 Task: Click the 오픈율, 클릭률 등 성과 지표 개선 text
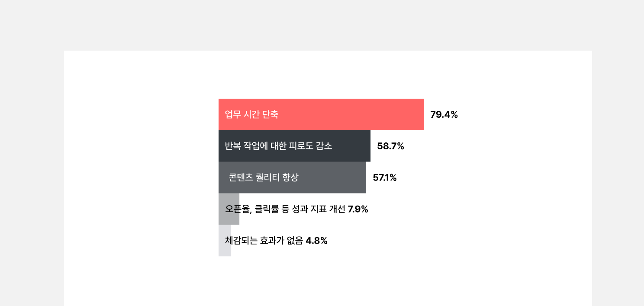(285, 209)
